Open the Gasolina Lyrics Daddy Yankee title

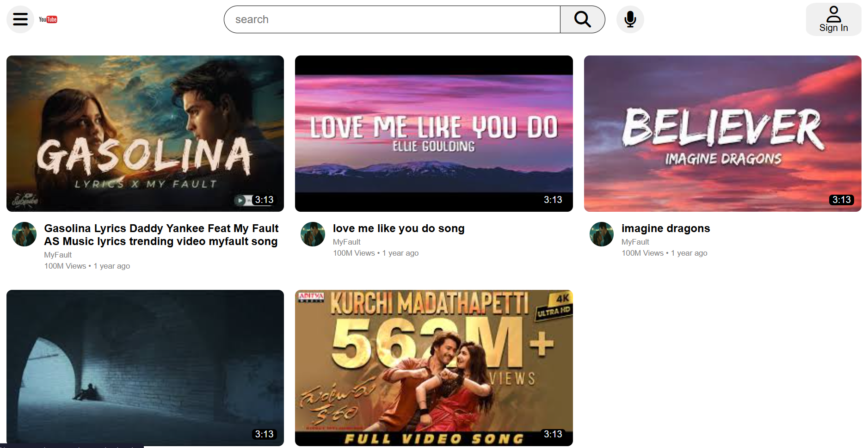161,235
